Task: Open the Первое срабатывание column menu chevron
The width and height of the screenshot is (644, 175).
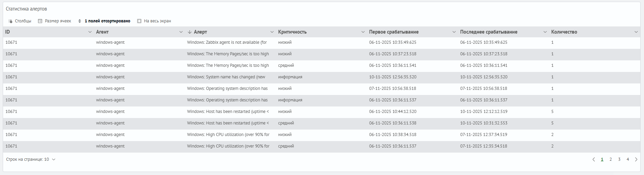Action: coord(454,32)
